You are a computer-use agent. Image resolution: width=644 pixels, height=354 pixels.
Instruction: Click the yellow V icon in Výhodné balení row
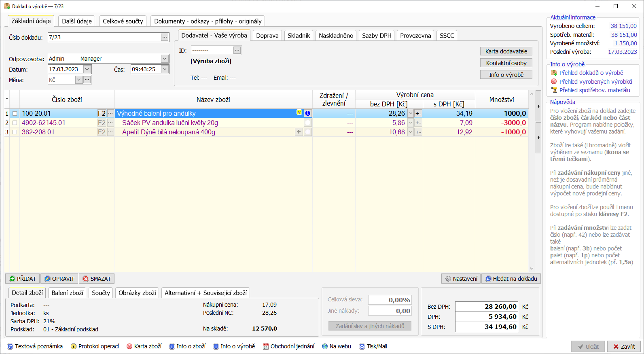pyautogui.click(x=299, y=112)
